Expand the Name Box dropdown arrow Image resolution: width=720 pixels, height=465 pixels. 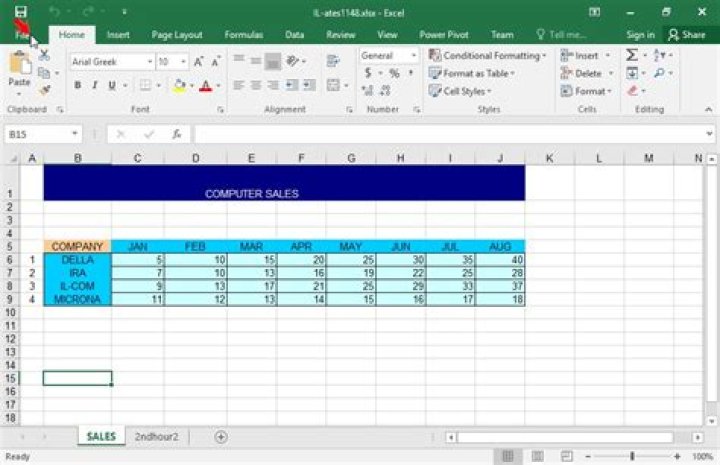click(x=75, y=134)
